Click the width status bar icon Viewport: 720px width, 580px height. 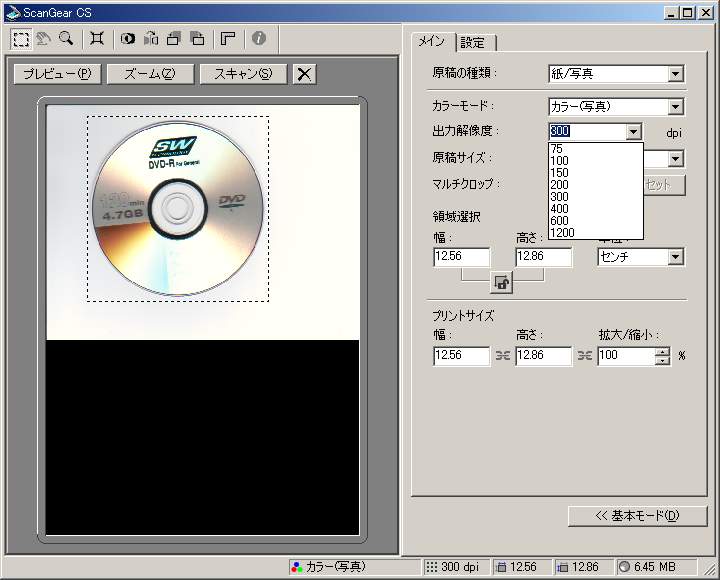pyautogui.click(x=502, y=568)
